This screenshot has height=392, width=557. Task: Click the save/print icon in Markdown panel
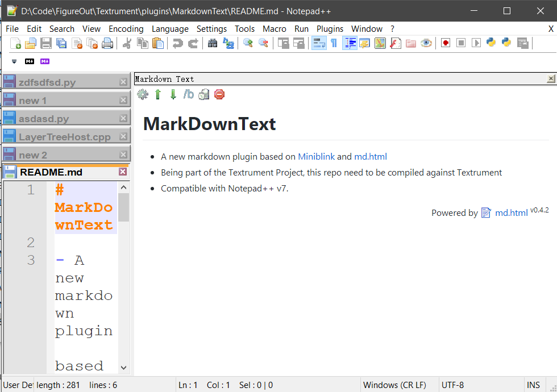[204, 94]
